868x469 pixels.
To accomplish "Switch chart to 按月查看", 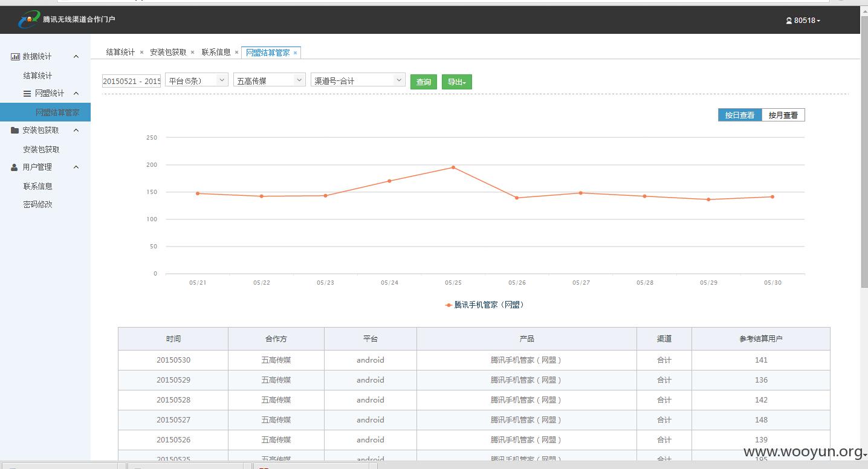I will [x=783, y=115].
